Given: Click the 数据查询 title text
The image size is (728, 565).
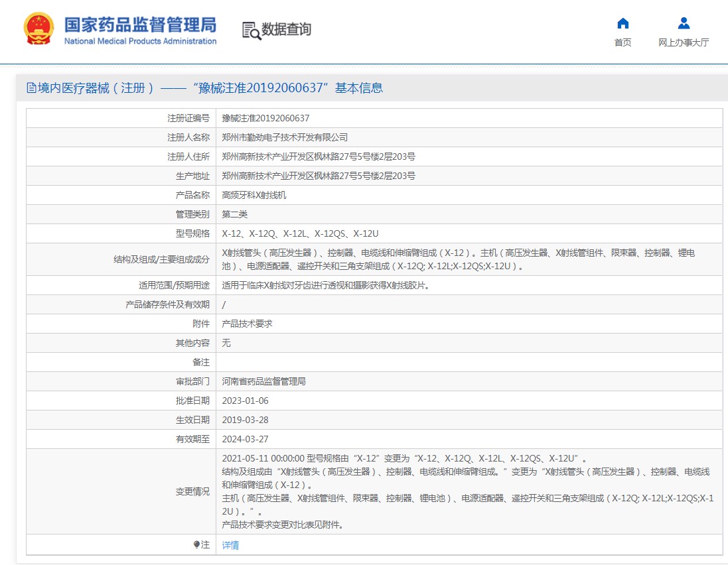Looking at the screenshot, I should coord(287,29).
